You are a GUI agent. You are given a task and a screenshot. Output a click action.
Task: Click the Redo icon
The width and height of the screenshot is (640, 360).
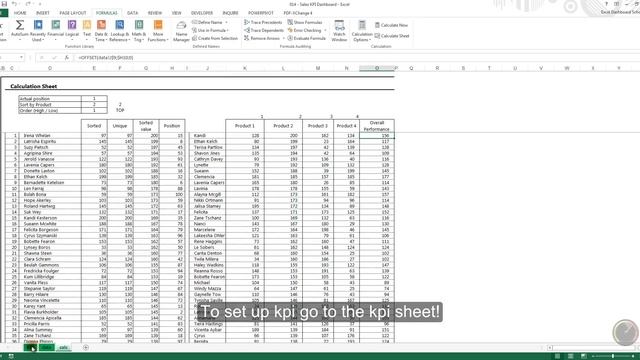27,4
